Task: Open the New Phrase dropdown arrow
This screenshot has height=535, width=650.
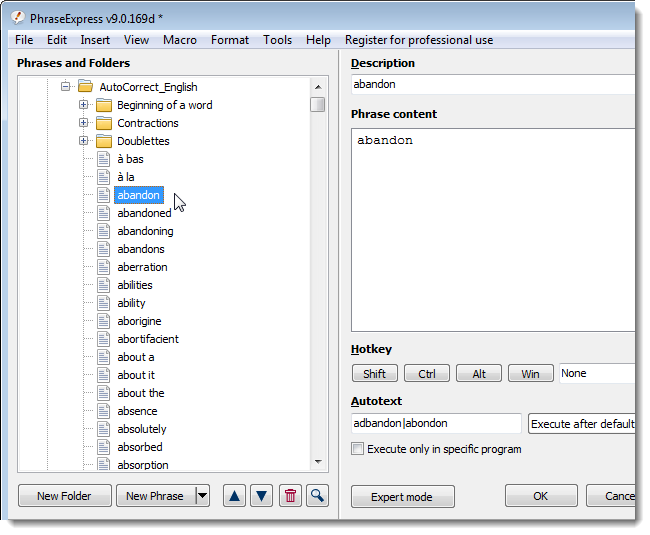Action: [x=203, y=496]
